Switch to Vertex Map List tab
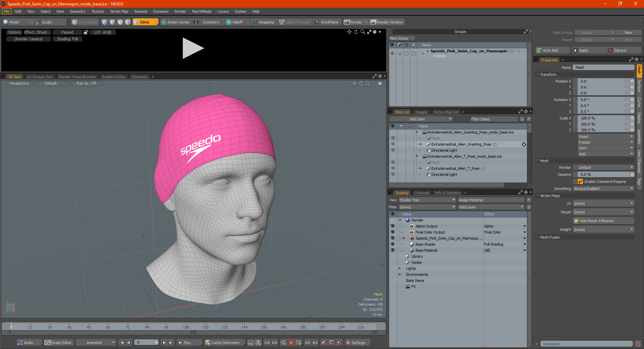The width and height of the screenshot is (644, 349). point(445,112)
